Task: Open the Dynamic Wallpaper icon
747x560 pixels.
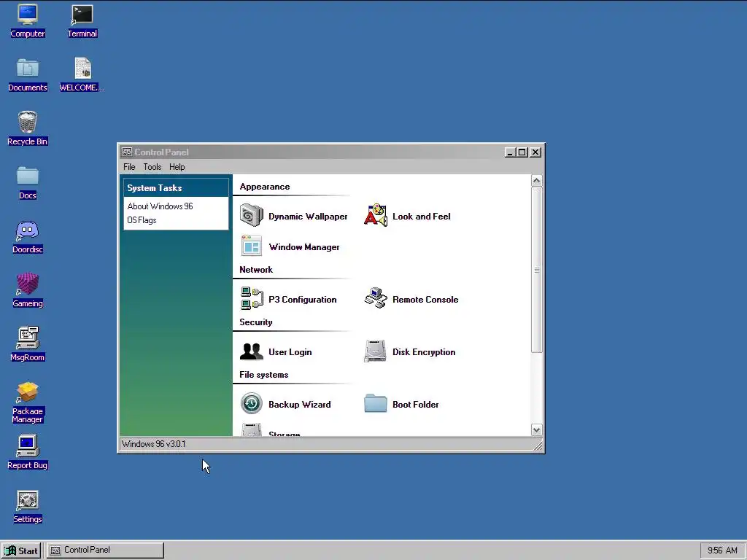Action: pyautogui.click(x=251, y=216)
